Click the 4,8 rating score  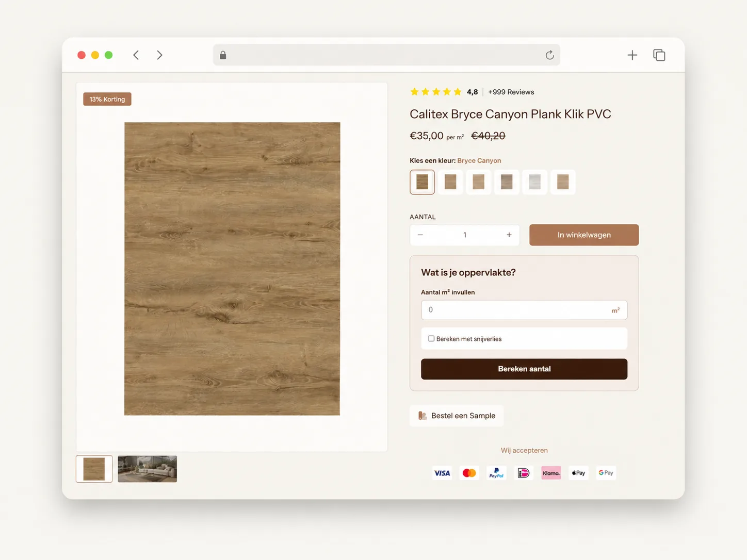click(x=472, y=92)
